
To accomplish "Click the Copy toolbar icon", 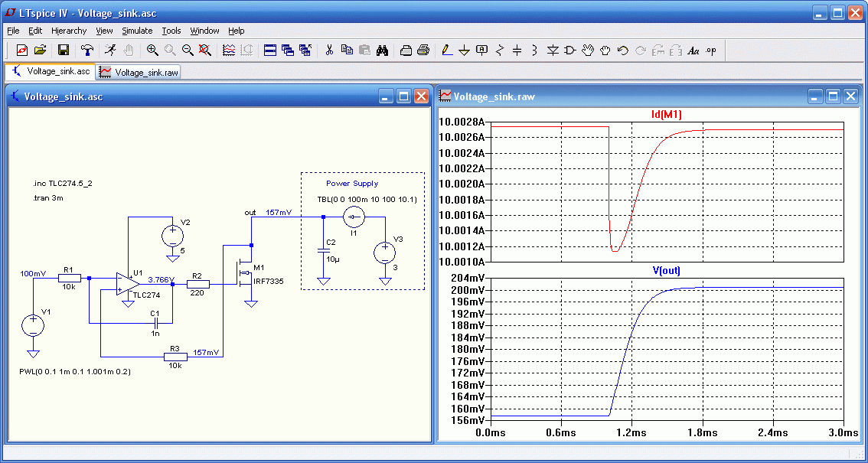I will (x=347, y=51).
